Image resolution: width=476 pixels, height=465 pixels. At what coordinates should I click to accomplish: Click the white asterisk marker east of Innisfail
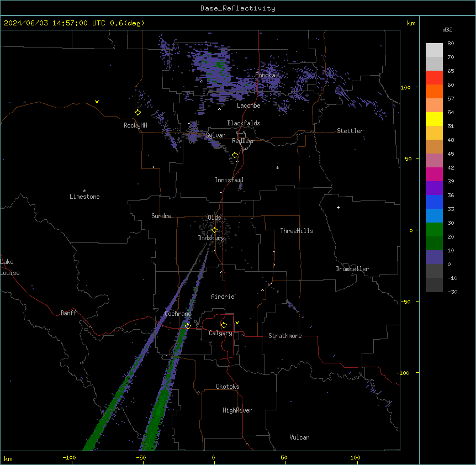tap(277, 167)
